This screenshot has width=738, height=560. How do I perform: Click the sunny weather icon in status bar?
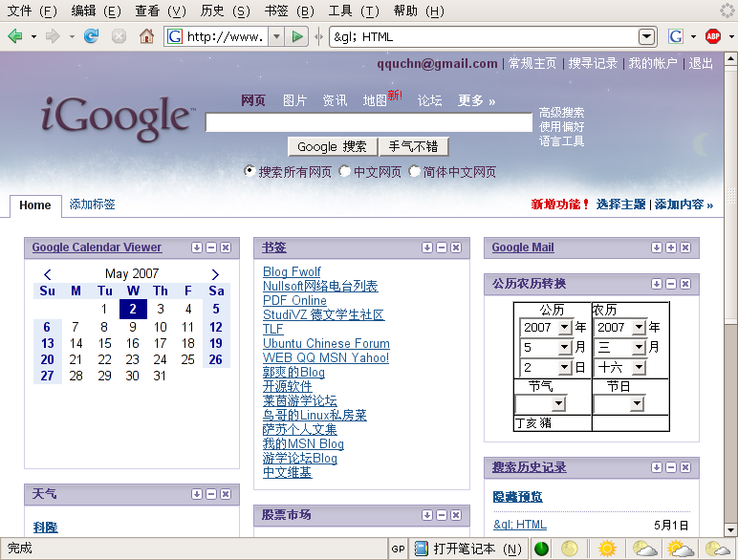(607, 549)
